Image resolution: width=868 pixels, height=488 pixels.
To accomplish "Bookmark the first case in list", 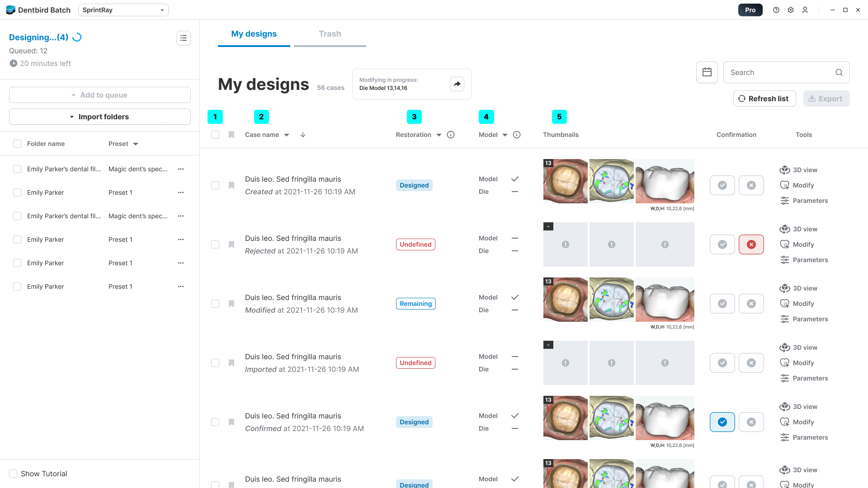I will pyautogui.click(x=231, y=185).
